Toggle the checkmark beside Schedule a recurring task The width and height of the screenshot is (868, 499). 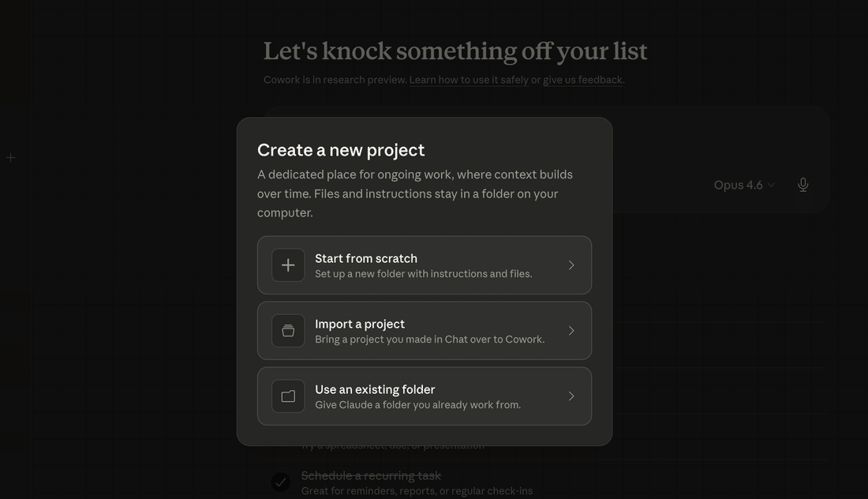280,482
